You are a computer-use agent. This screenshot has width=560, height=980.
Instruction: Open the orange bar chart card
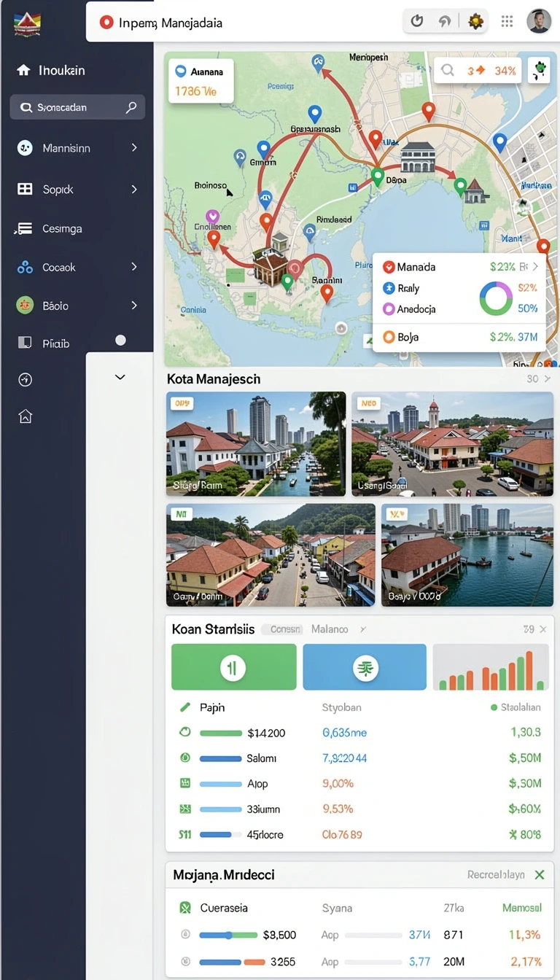coord(491,666)
